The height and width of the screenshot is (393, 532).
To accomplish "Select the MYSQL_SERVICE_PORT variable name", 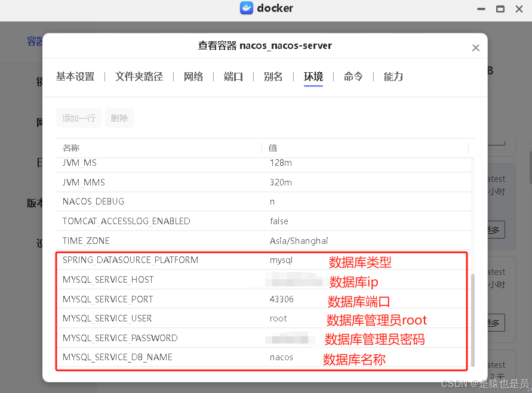I will point(108,299).
